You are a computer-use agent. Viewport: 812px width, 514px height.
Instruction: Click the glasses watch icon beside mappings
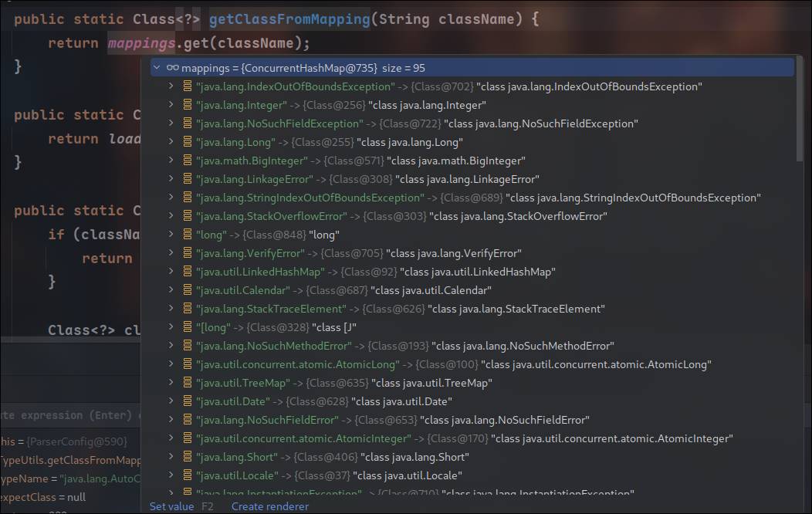[172, 68]
